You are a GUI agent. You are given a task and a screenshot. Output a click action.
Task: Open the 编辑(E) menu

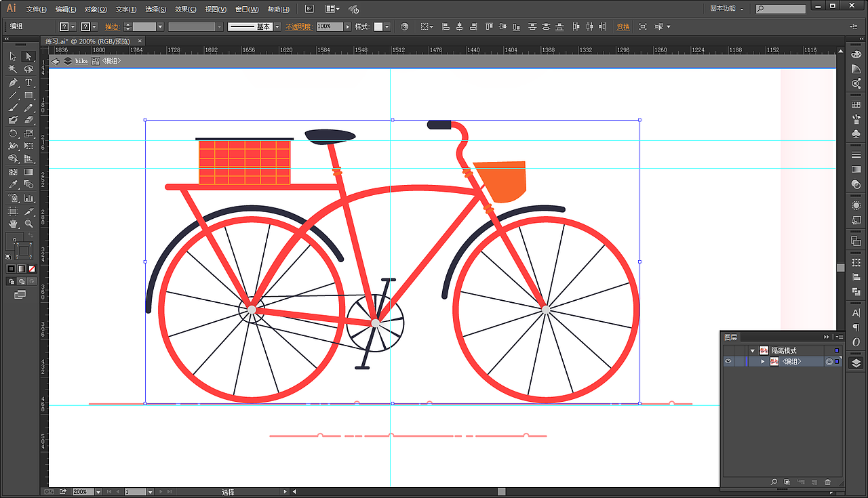tap(66, 9)
